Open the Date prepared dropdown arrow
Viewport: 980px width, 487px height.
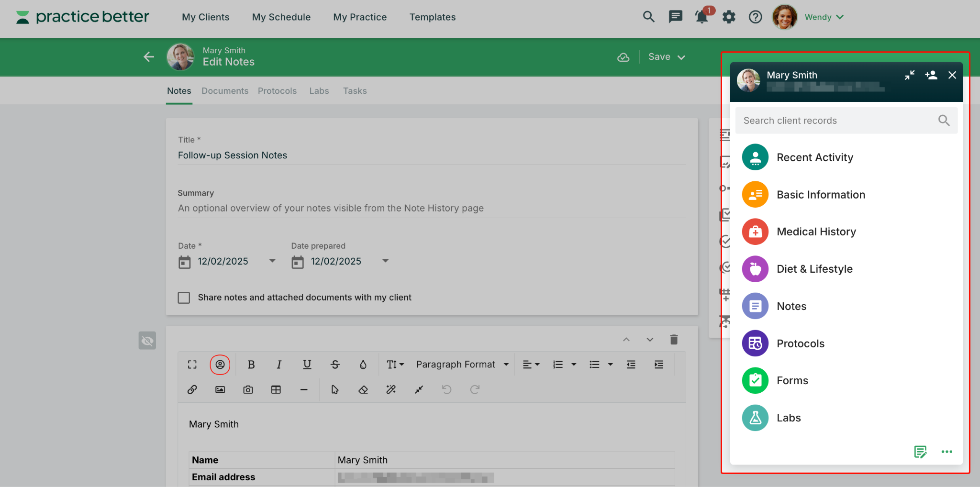point(385,261)
